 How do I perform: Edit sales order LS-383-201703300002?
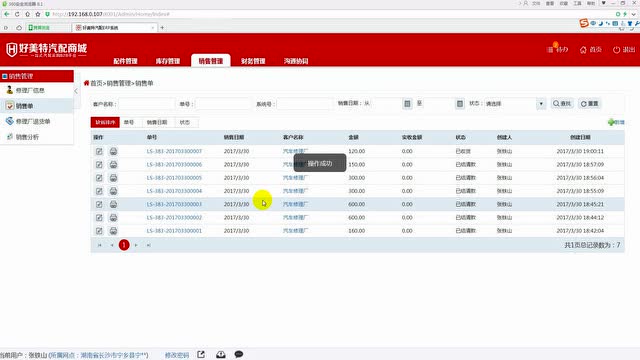(x=99, y=218)
